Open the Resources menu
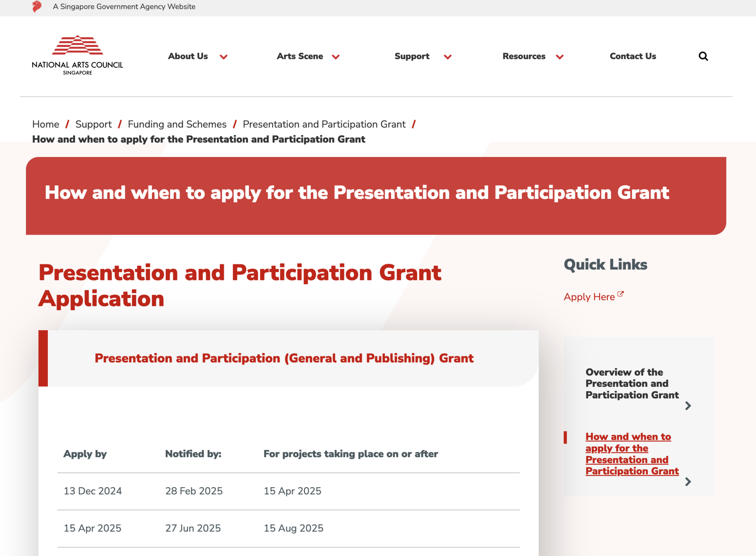This screenshot has height=556, width=756. 524,56
